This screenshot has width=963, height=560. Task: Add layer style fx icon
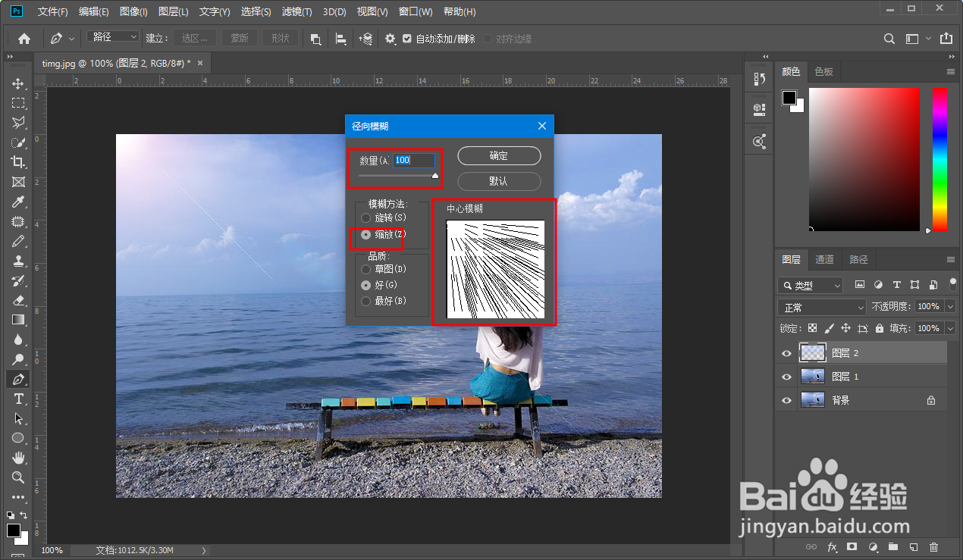832,546
